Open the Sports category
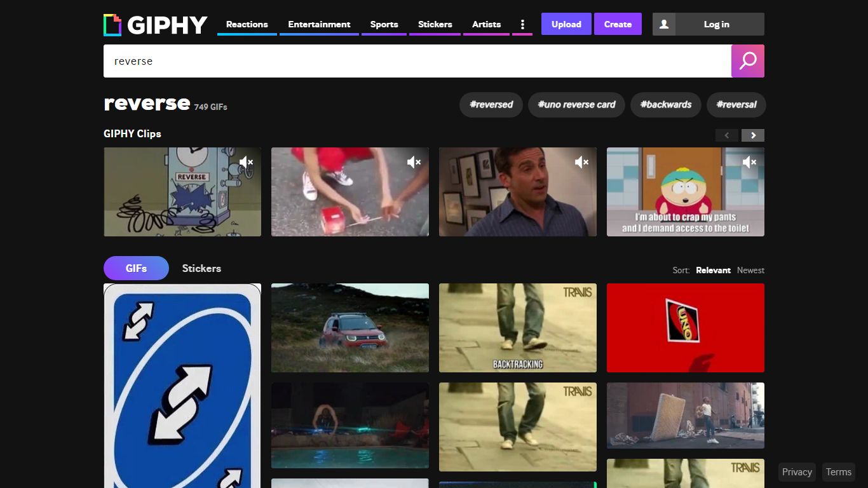The height and width of the screenshot is (488, 868). click(x=384, y=24)
